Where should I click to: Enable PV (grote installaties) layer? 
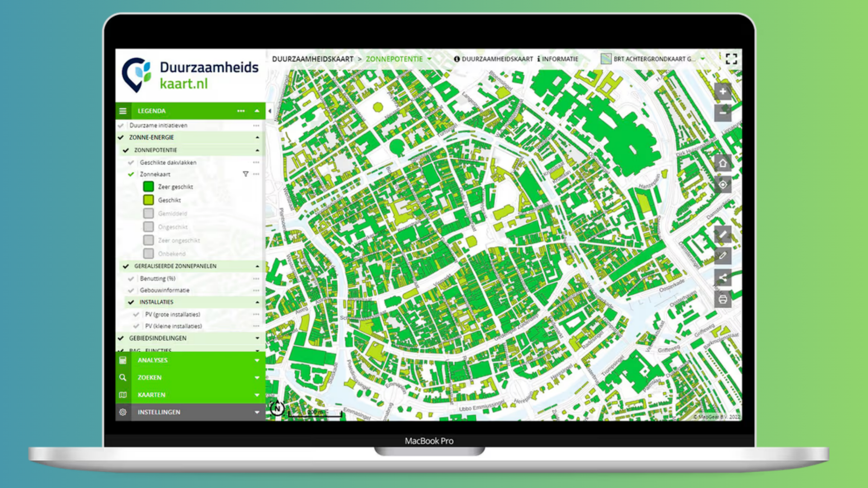point(136,314)
